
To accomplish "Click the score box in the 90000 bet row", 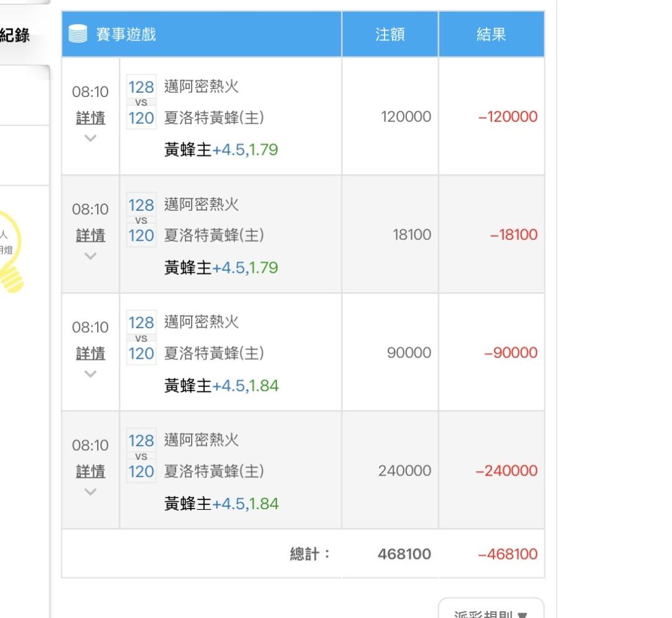I will pos(141,338).
